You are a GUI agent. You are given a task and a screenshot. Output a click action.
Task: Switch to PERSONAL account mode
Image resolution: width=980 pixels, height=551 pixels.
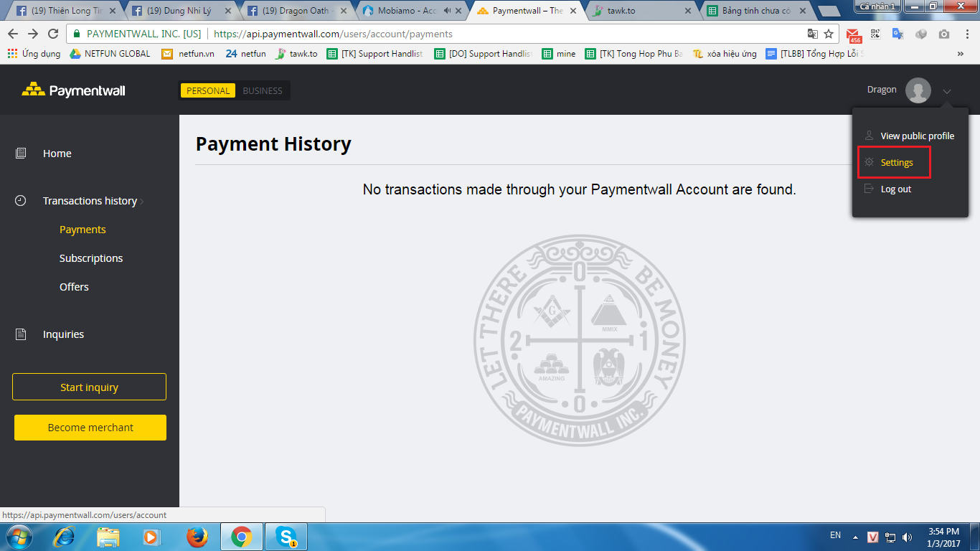(208, 90)
